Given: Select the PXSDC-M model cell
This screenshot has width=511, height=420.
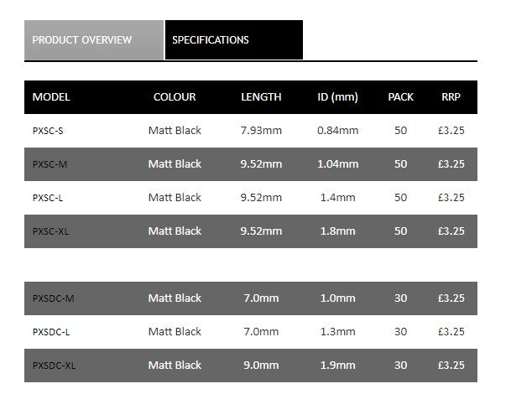Looking at the screenshot, I should (x=53, y=298).
